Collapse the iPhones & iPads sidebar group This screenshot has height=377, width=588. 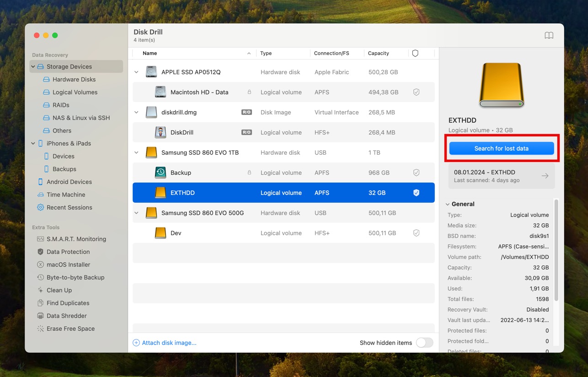[x=33, y=143]
